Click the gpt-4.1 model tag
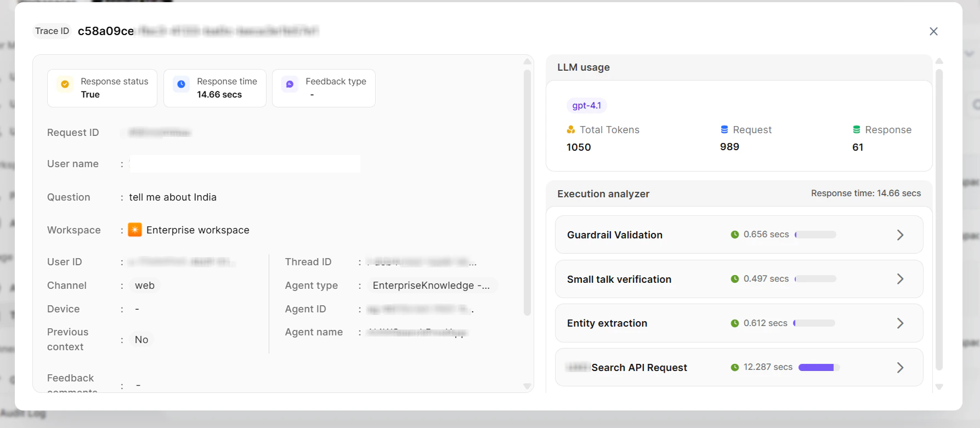The image size is (980, 428). click(x=586, y=105)
